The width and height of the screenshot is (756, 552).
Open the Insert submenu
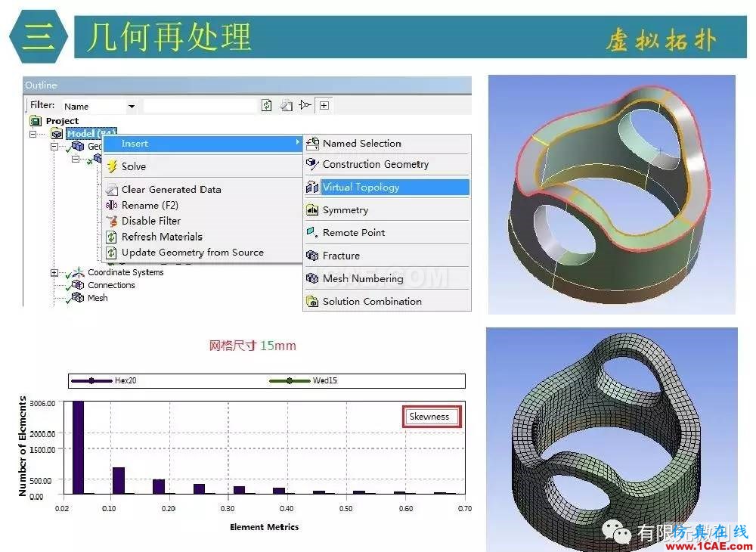coord(203,144)
